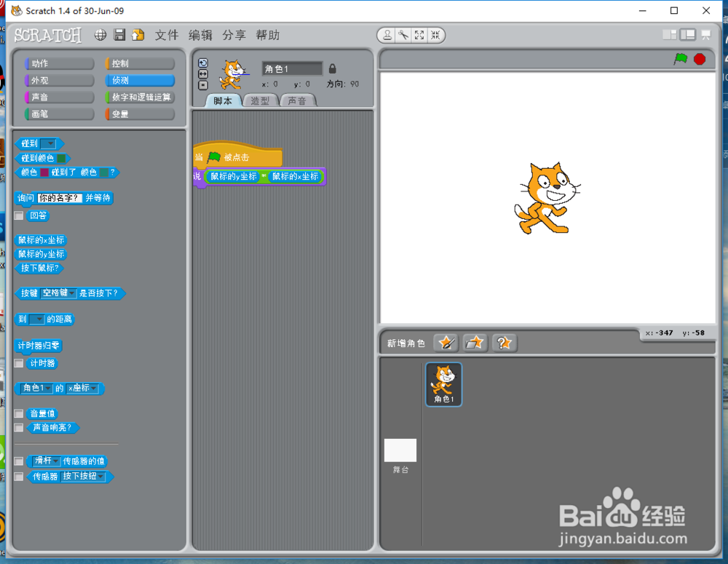Open the 碰到 target dropdown
The width and height of the screenshot is (728, 564).
[49, 143]
